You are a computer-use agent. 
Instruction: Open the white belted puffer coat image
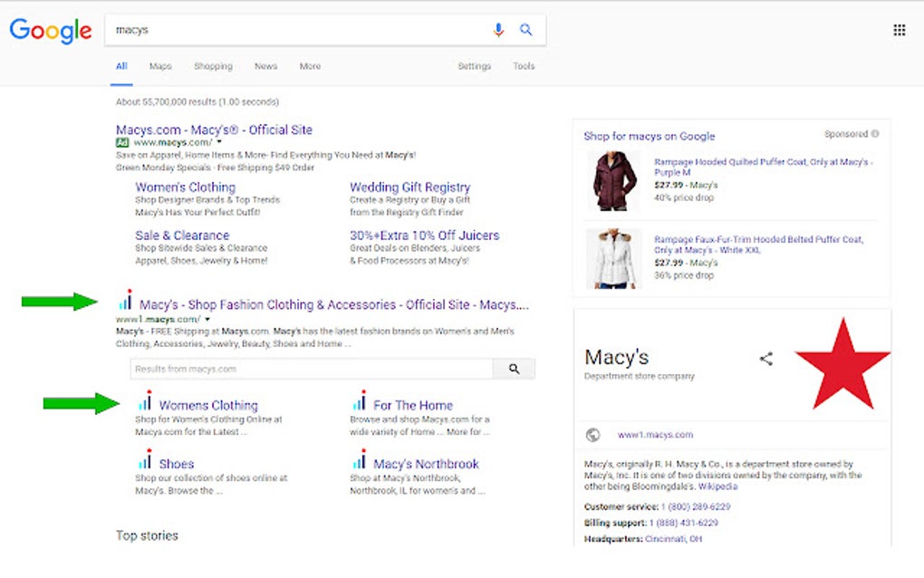click(614, 259)
